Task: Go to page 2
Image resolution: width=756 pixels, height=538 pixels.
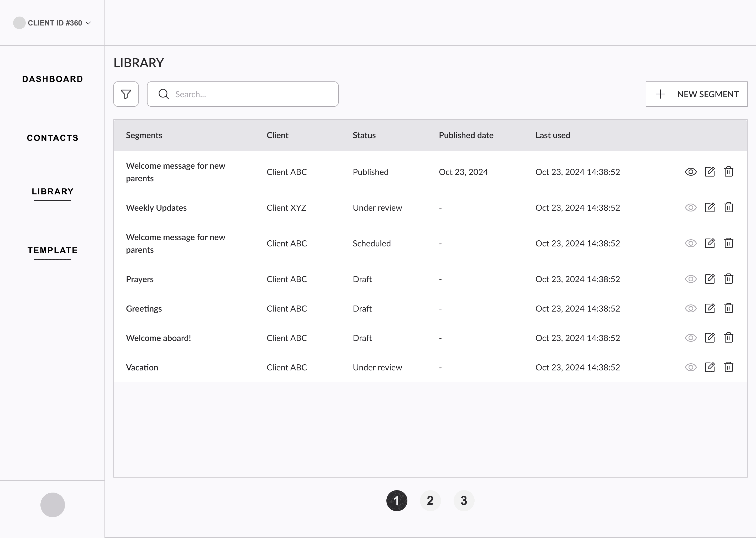Action: [430, 500]
